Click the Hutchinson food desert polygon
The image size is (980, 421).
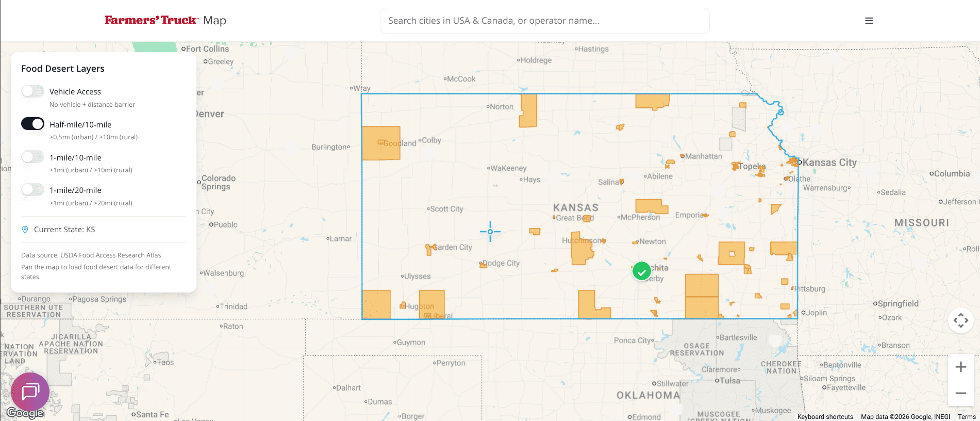(582, 249)
